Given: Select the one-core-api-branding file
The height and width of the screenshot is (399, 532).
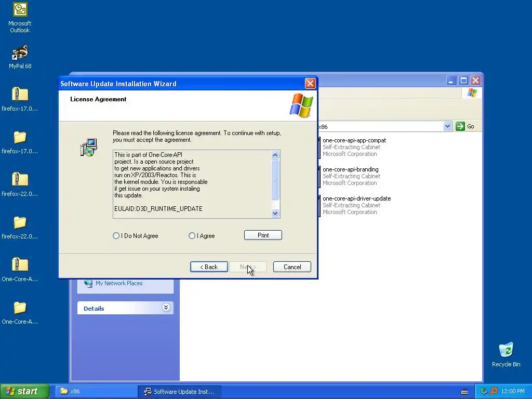Looking at the screenshot, I should pyautogui.click(x=349, y=176).
